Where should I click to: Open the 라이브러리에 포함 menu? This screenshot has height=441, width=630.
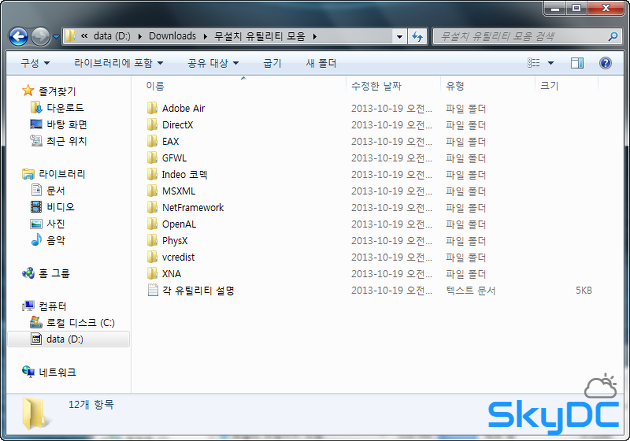tap(119, 63)
